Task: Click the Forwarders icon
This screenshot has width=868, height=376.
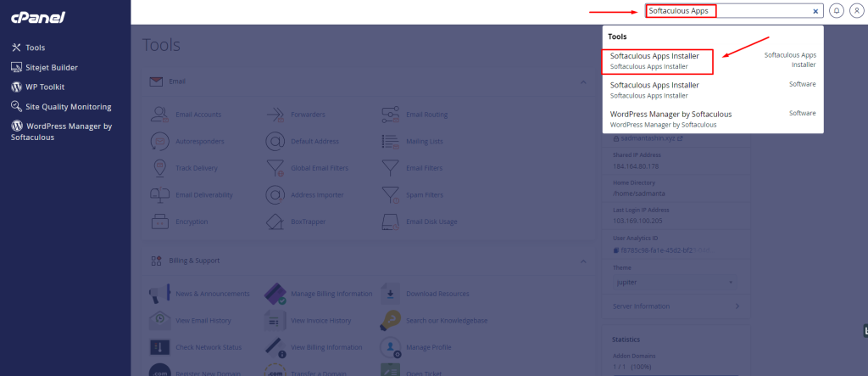Action: pos(275,115)
